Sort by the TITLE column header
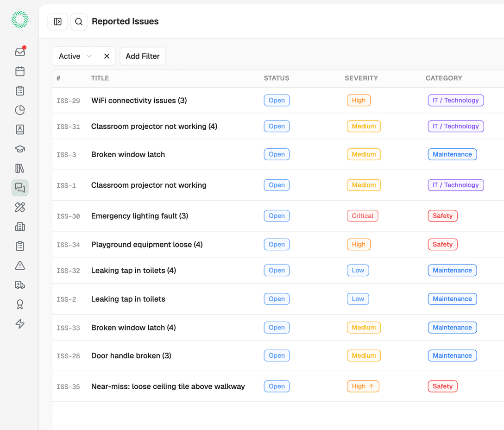Viewport: 504px width, 430px height. (x=100, y=78)
